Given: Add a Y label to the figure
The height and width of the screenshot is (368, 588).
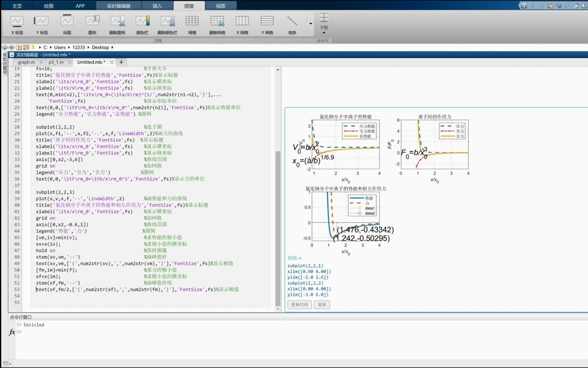Looking at the screenshot, I should tap(42, 25).
